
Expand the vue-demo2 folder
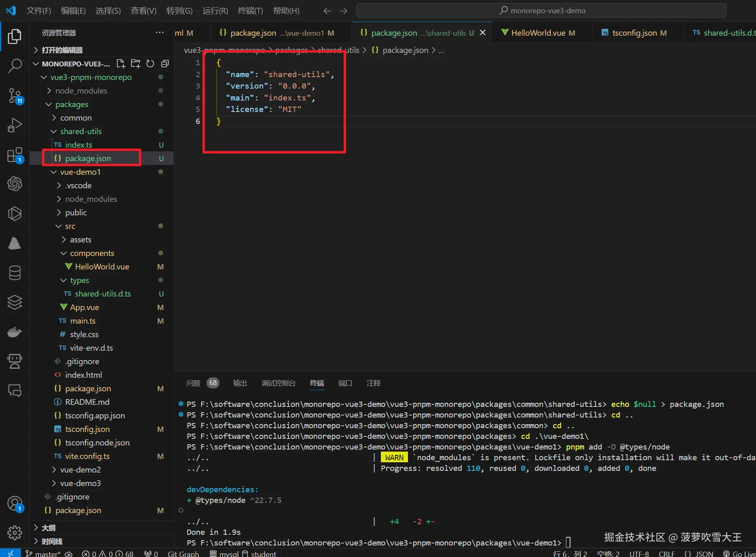pos(80,470)
